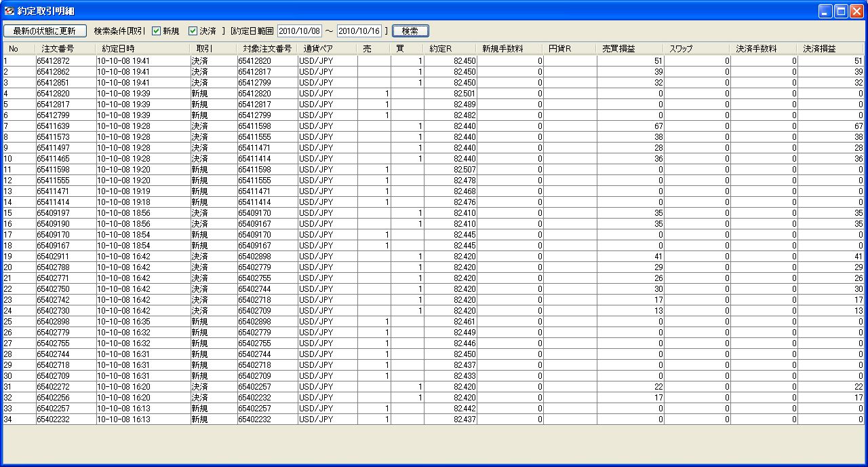Image resolution: width=868 pixels, height=467 pixels.
Task: Click 売買損益 value 67 in row 7
Action: pyautogui.click(x=631, y=126)
